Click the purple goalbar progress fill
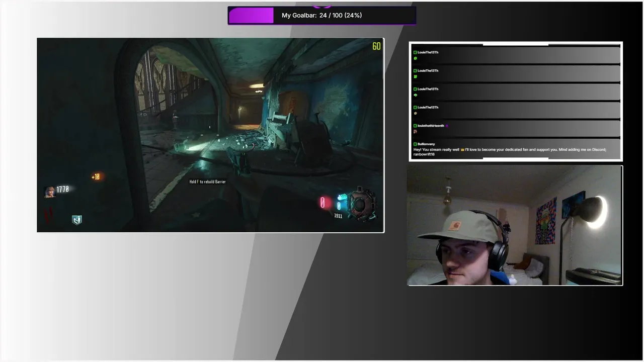Screen dimensions: 644x362 click(251, 16)
